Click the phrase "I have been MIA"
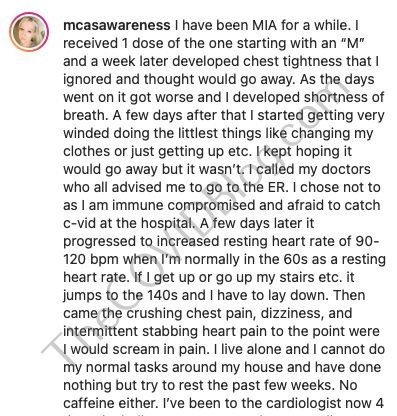The height and width of the screenshot is (416, 397). coord(226,26)
